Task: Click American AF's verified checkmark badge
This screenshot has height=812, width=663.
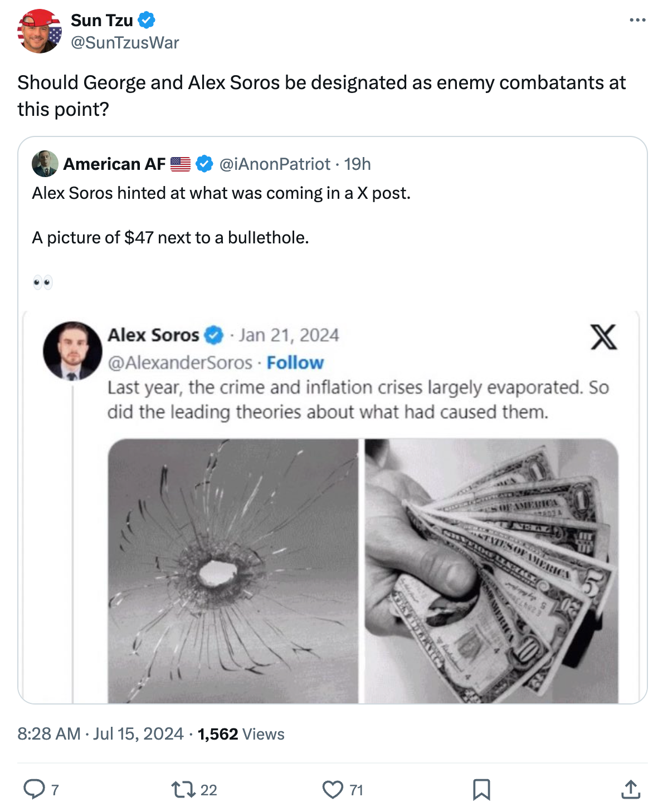Action: 205,164
